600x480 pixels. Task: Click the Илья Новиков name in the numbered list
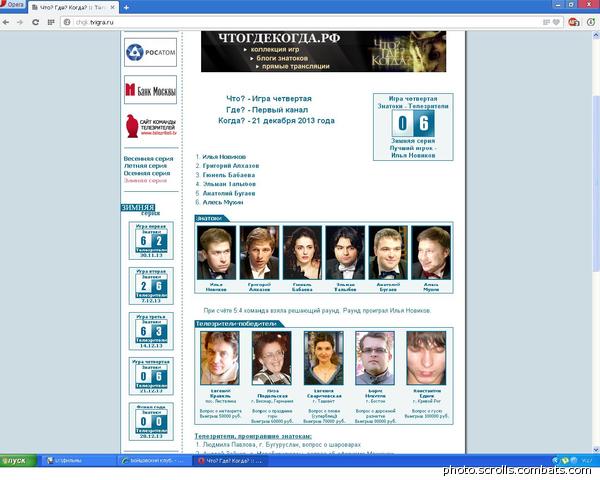(x=224, y=157)
